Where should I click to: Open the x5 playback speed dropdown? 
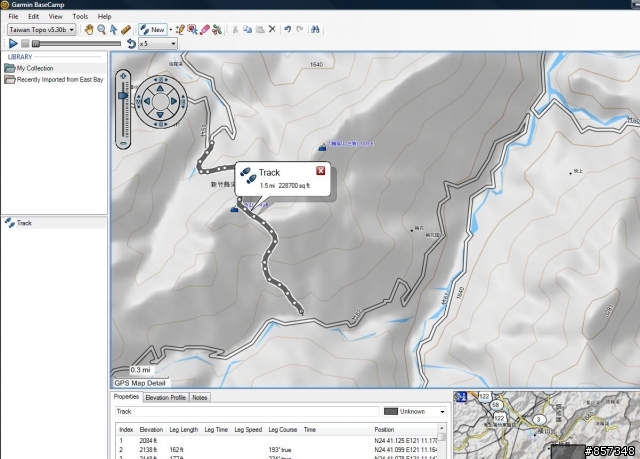pyautogui.click(x=158, y=43)
